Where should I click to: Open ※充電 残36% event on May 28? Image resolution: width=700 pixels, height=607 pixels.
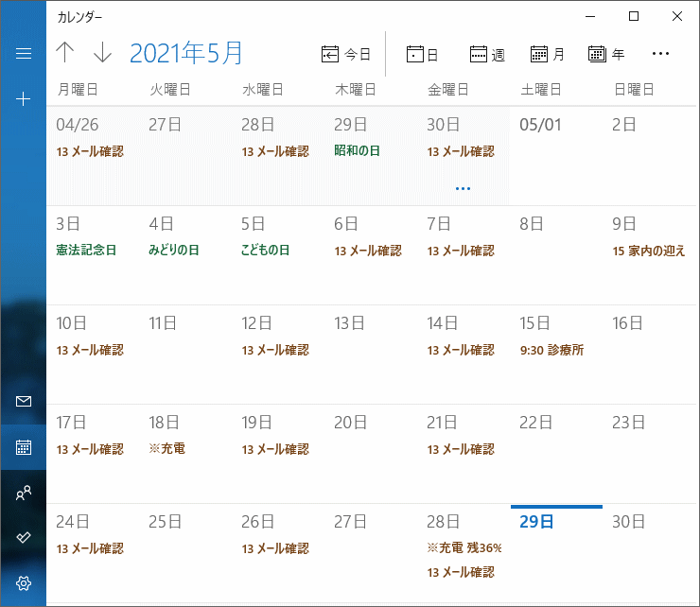coord(464,547)
